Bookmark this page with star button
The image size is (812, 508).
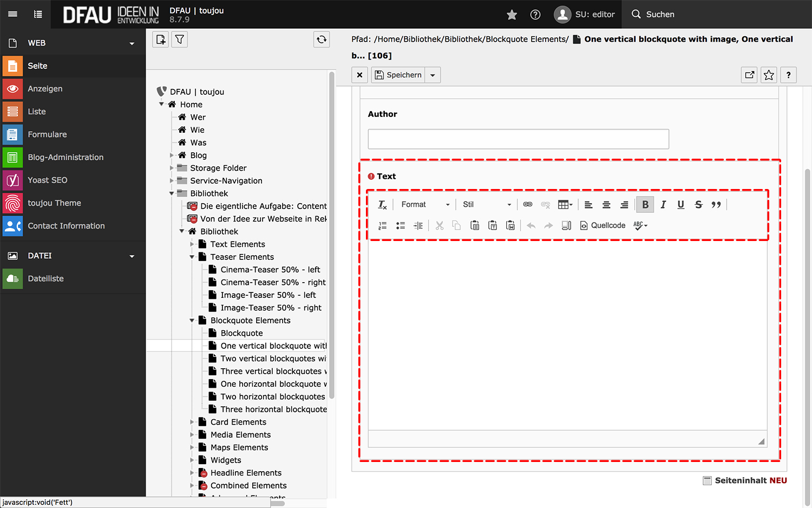tap(769, 75)
